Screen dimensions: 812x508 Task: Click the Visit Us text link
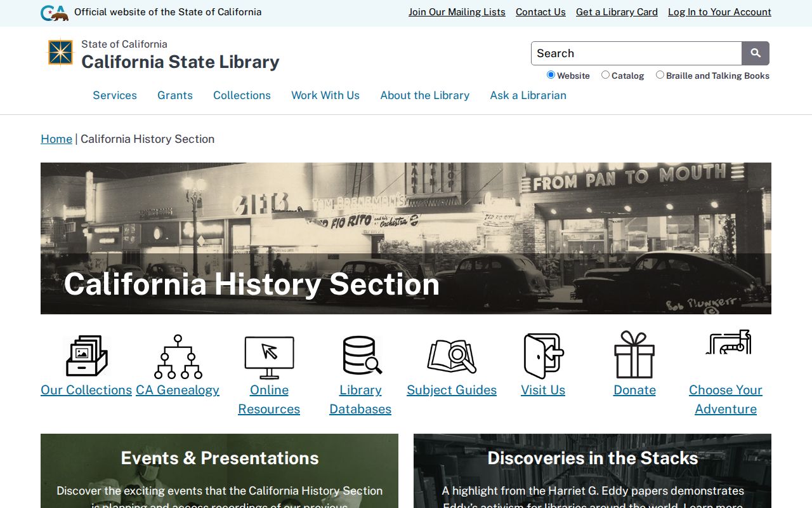pyautogui.click(x=543, y=390)
